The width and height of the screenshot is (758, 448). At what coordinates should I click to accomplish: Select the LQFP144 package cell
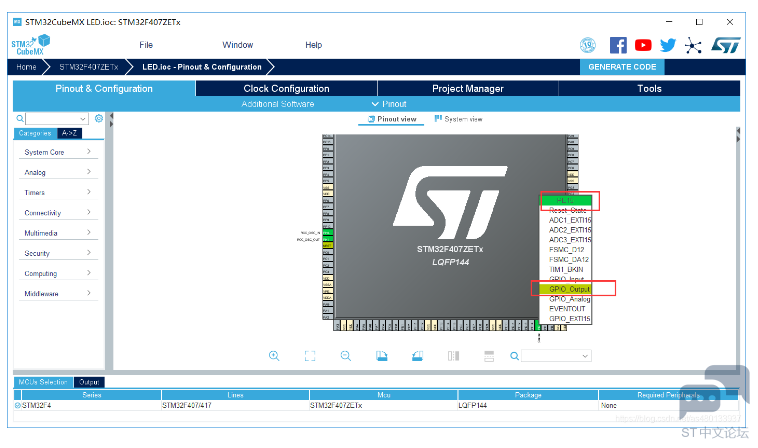528,405
